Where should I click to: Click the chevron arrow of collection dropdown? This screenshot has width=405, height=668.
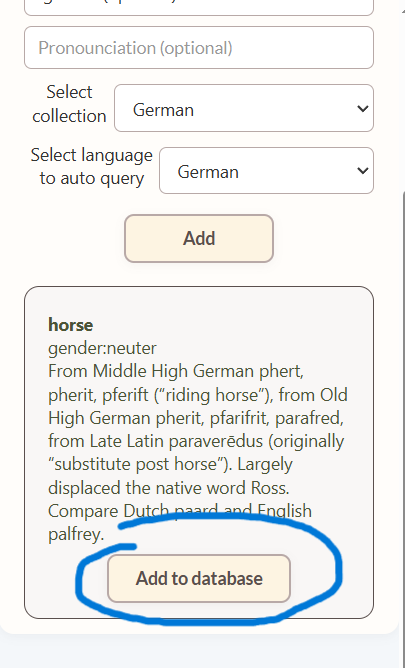(362, 109)
